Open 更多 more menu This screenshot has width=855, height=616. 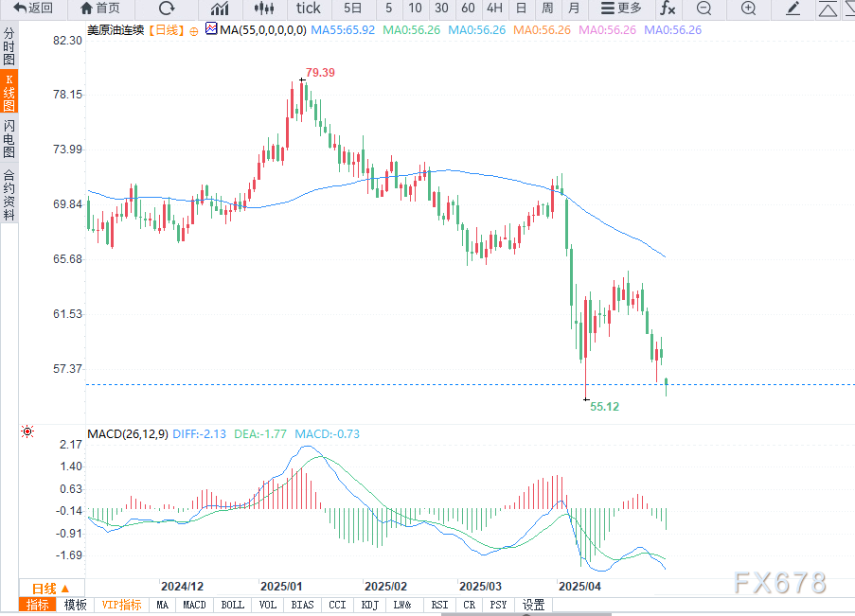(621, 9)
